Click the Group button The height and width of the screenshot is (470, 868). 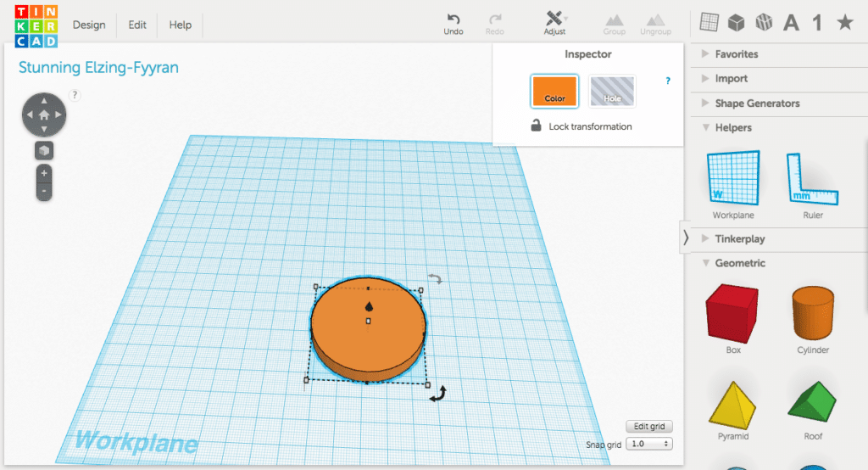pos(615,25)
